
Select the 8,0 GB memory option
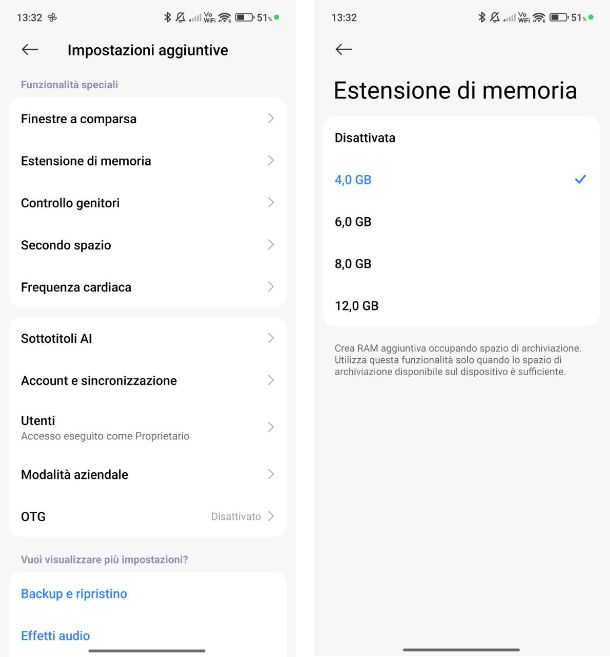pos(353,264)
